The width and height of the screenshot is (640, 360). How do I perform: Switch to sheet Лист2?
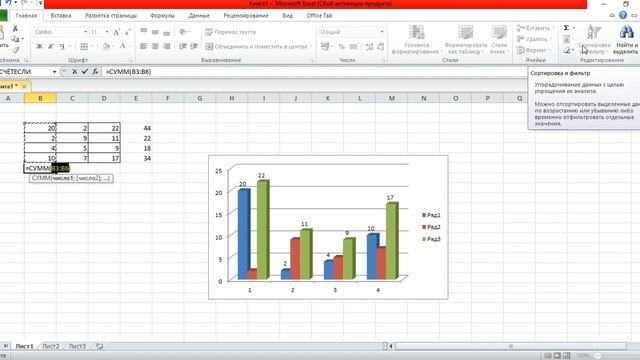(51, 346)
